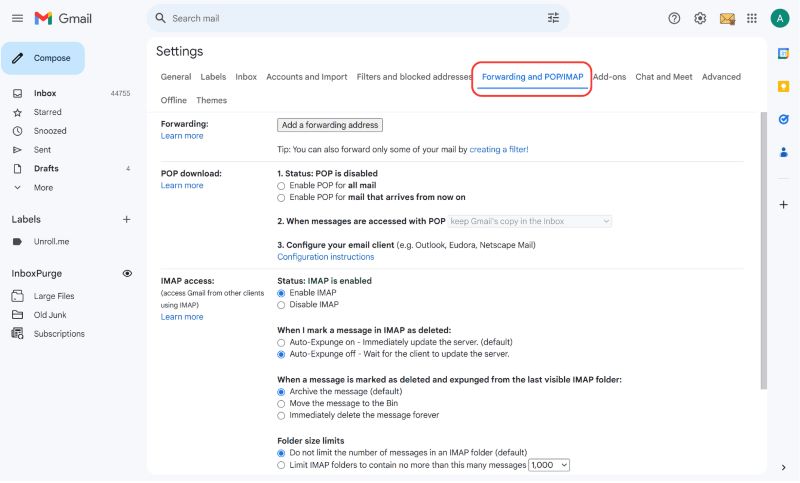Open Contacts in the side panel
Screen dimensions: 800x483
[784, 152]
